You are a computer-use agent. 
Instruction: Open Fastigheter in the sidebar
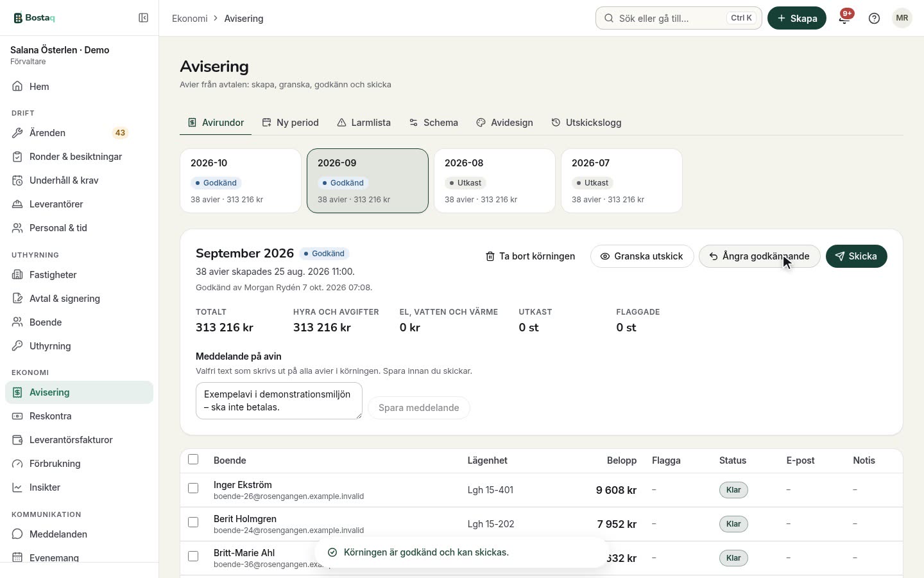pyautogui.click(x=79, y=275)
